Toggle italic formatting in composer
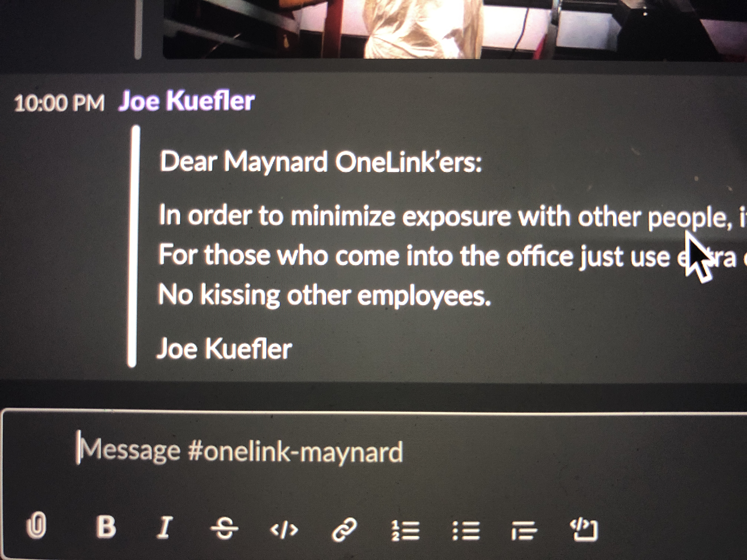Image resolution: width=747 pixels, height=560 pixels. pyautogui.click(x=165, y=527)
